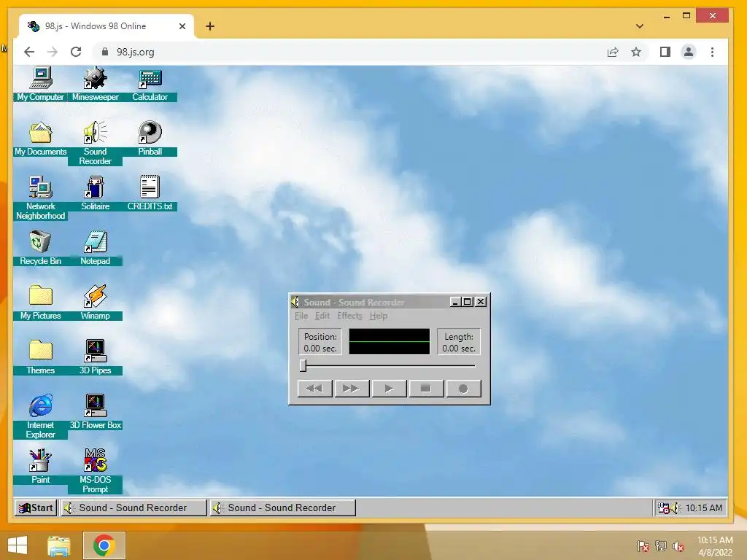Image resolution: width=747 pixels, height=560 pixels.
Task: Click the Stop button in Sound Recorder
Action: tap(426, 389)
